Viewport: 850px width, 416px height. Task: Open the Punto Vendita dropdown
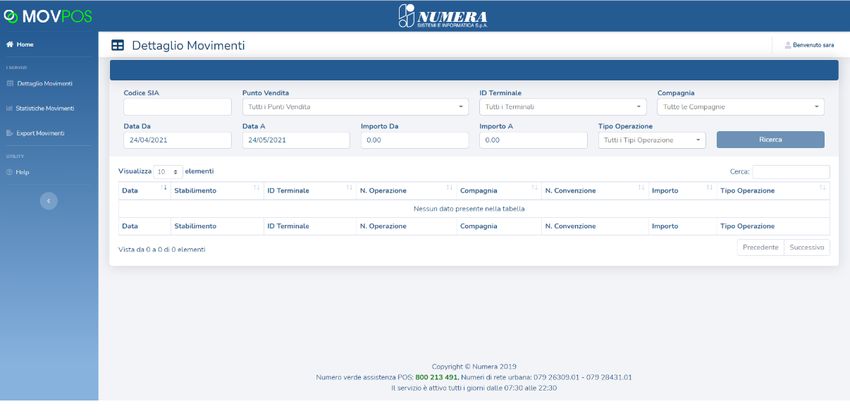tap(354, 107)
